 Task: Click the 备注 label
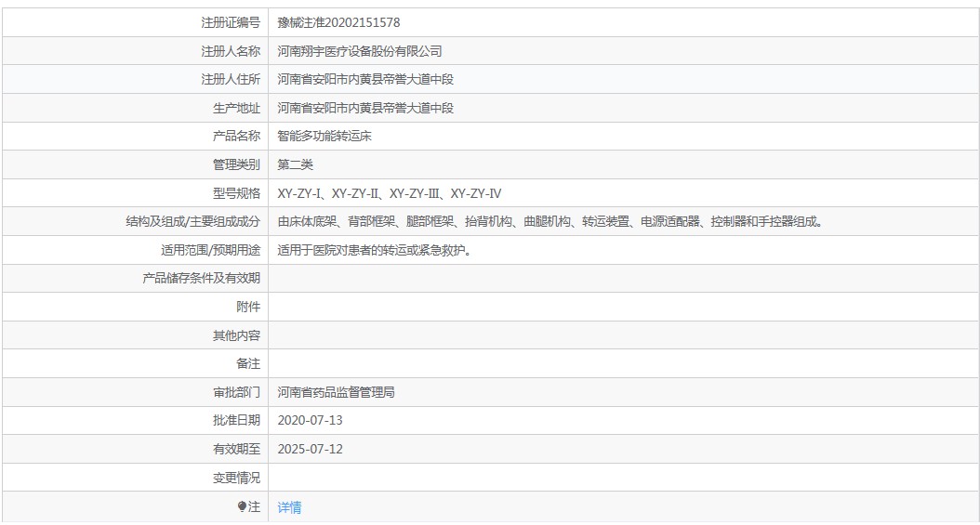pos(248,364)
